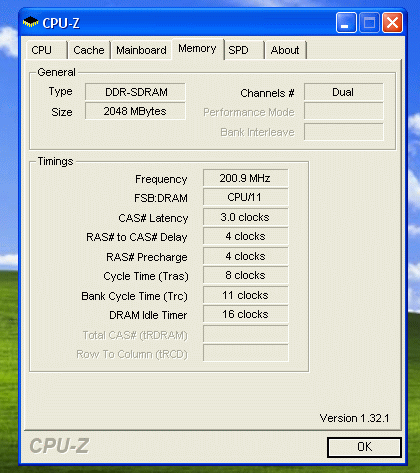Click the FSB:DRAM label

161,198
